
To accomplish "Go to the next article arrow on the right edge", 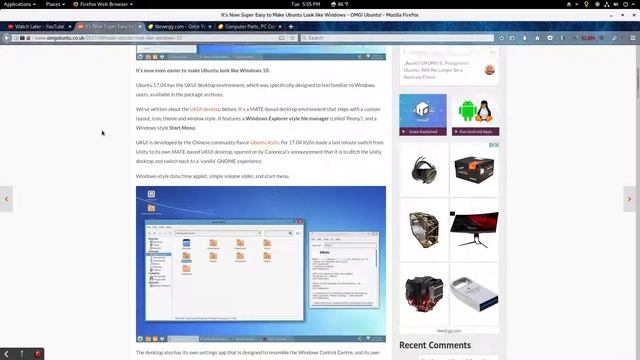I will (x=629, y=199).
